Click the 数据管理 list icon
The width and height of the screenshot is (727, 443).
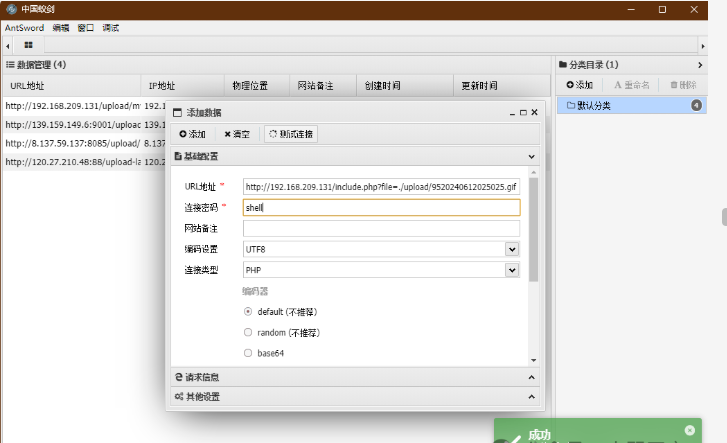coord(10,65)
